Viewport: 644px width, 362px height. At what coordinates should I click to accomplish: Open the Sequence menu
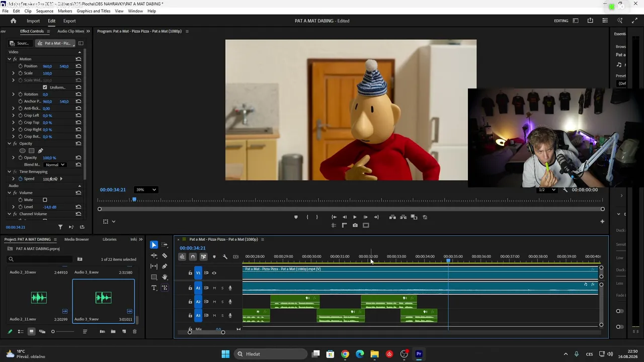tap(45, 11)
